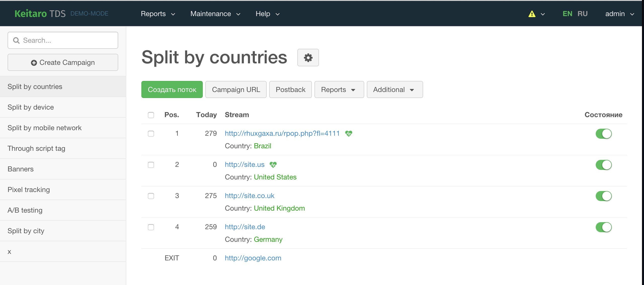The image size is (644, 285).
Task: Switch language to EN
Action: click(568, 14)
